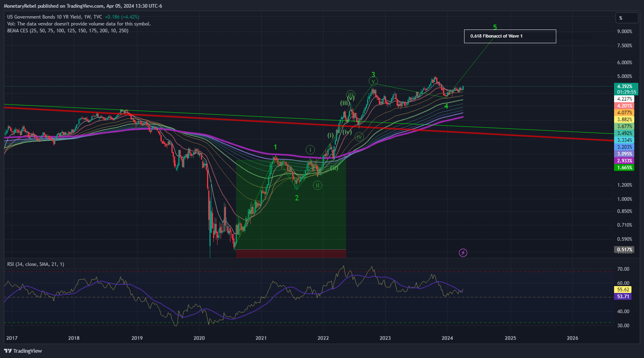Toggle the percent scale button
This screenshot has height=358, width=644.
[627, 18]
